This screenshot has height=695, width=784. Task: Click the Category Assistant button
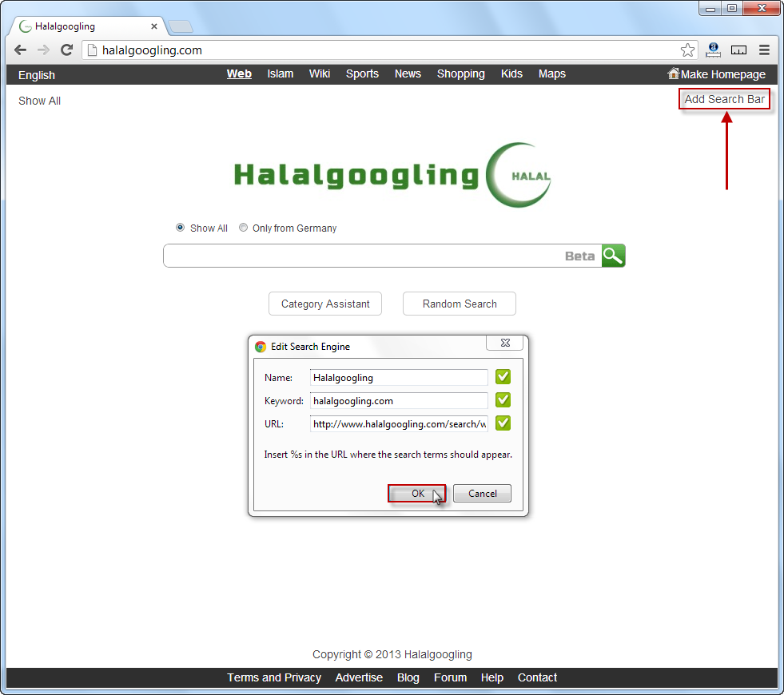click(325, 304)
